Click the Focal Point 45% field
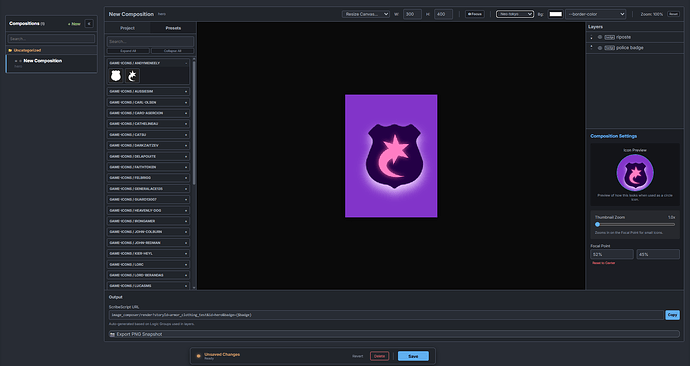Screen dimensions: 690x366 658,254
